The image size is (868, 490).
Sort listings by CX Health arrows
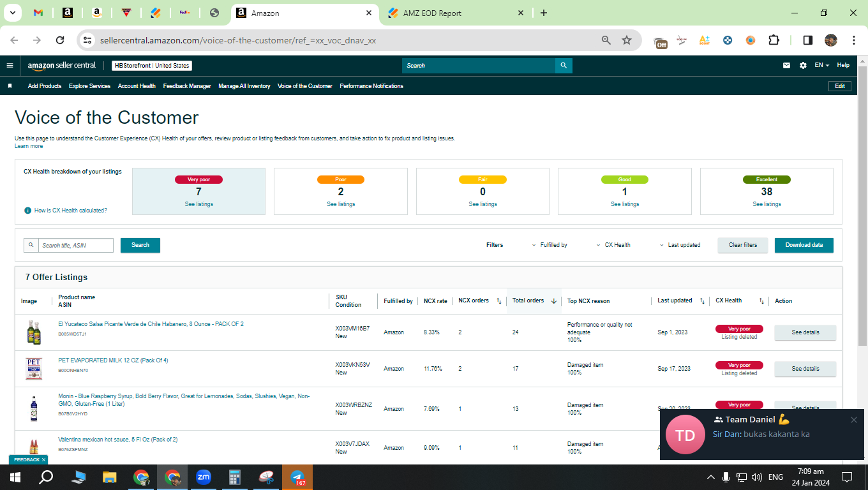tap(761, 301)
